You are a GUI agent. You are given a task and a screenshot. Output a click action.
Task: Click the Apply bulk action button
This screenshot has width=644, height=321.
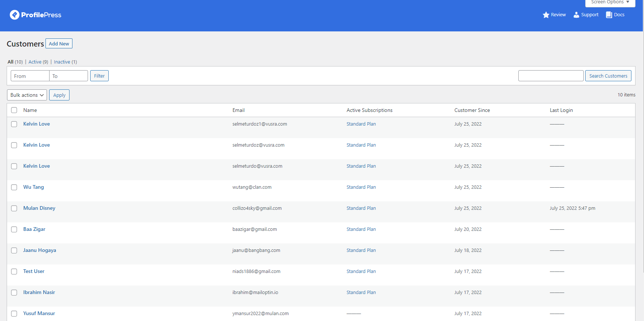59,95
